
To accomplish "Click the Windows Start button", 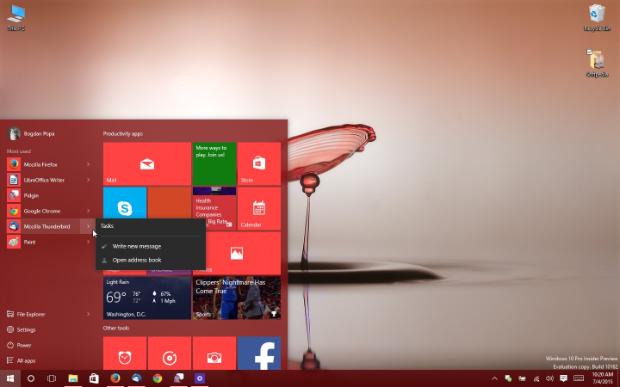I will [10, 379].
